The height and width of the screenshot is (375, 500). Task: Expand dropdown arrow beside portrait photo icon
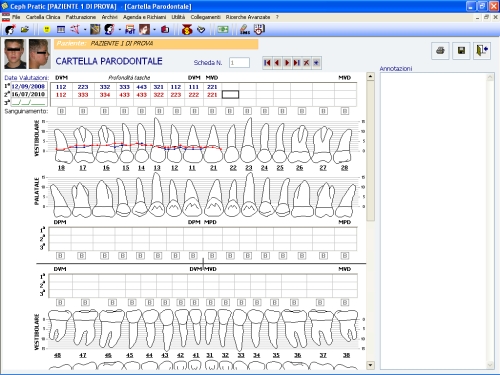click(x=154, y=30)
